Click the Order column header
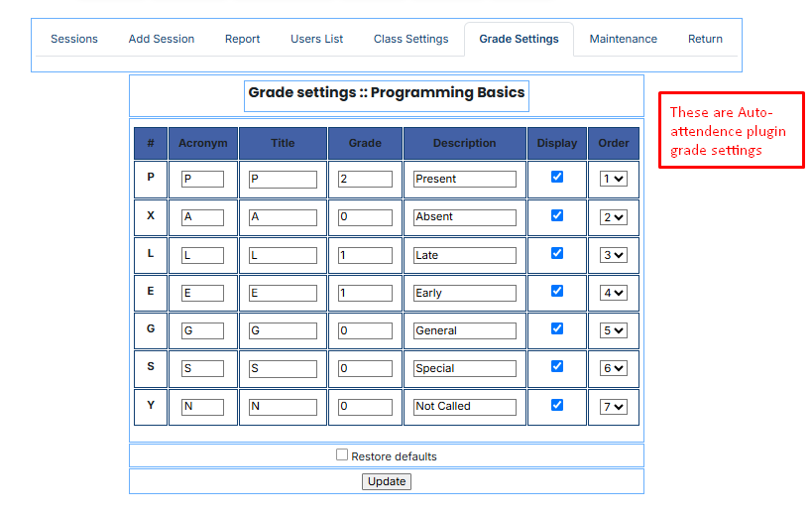The width and height of the screenshot is (812, 516). 614,144
